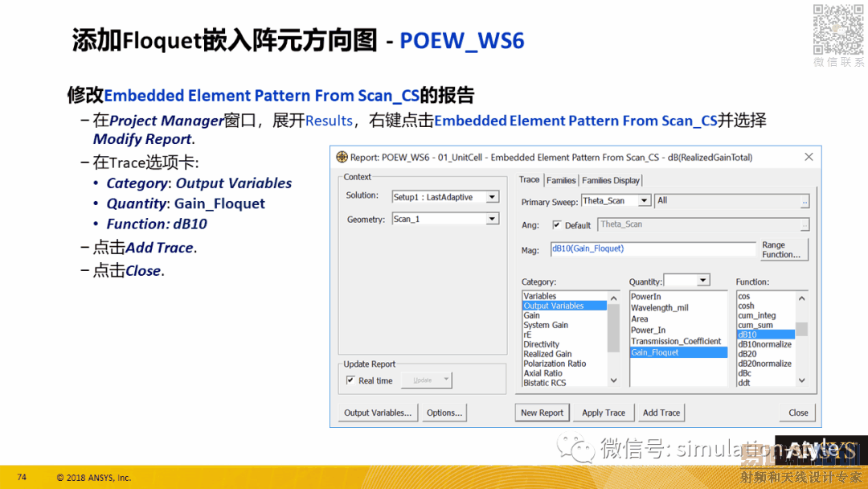Click the Mag input field
This screenshot has width=868, height=489.
click(653, 249)
